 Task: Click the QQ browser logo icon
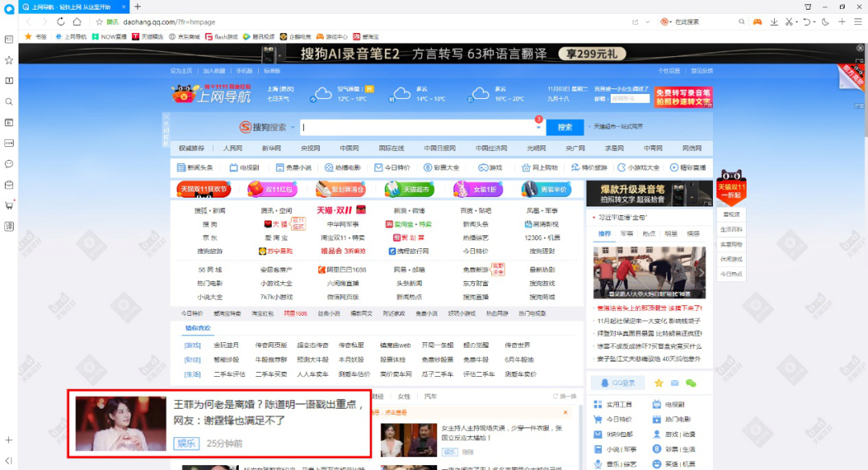[x=9, y=8]
